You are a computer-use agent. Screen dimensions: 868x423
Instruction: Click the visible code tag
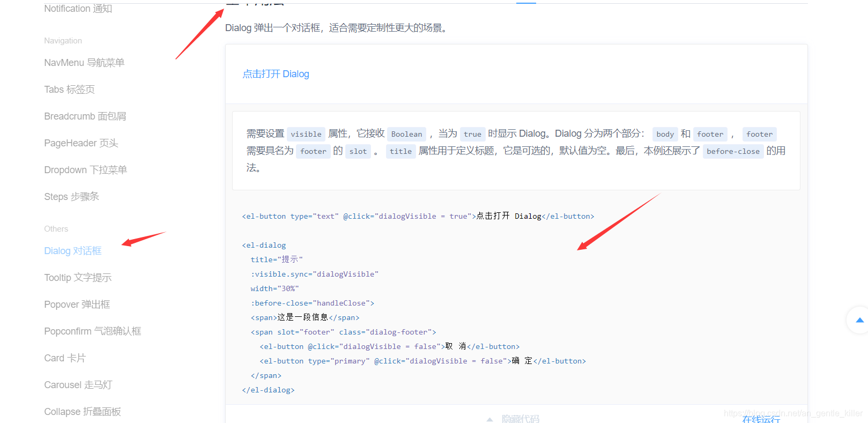point(306,134)
